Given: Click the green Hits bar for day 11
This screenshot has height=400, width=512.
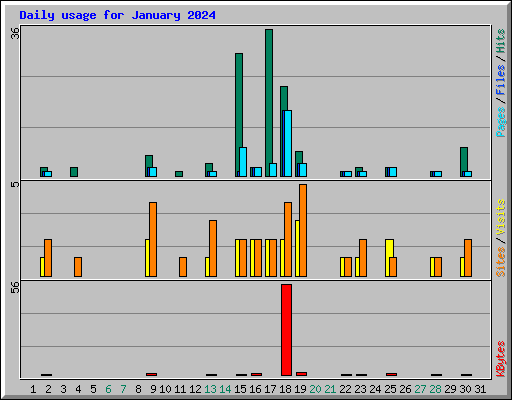Looking at the screenshot, I should click(x=179, y=174).
